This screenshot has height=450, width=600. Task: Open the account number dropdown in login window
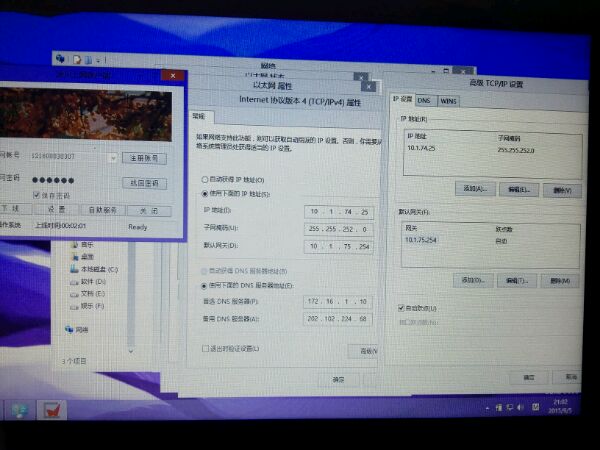[113, 158]
